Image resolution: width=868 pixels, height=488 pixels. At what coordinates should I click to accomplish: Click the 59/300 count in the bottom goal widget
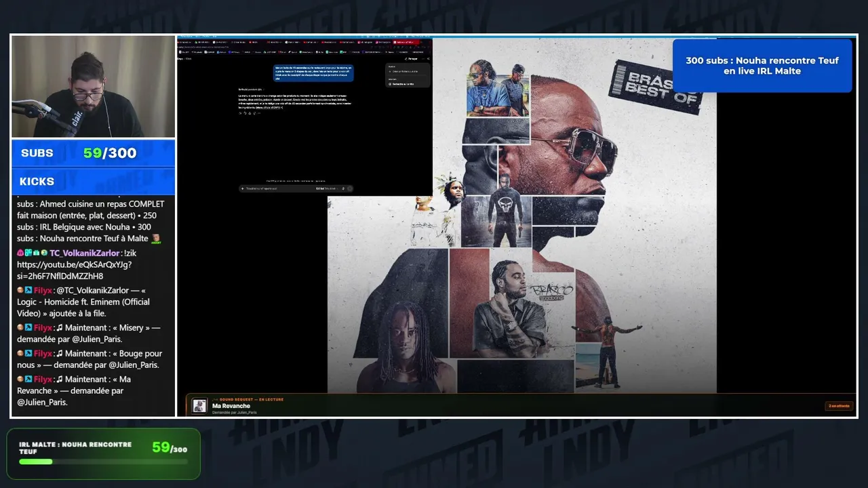pos(170,447)
